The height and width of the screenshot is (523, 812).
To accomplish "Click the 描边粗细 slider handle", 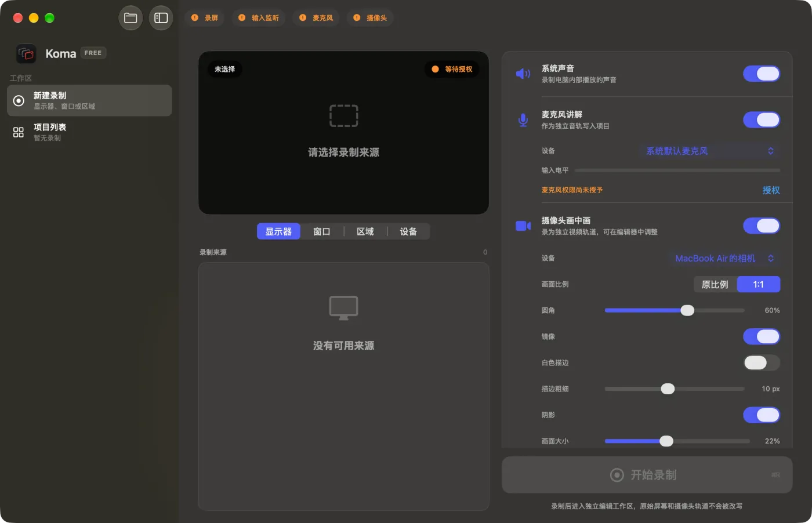I will [x=668, y=388].
